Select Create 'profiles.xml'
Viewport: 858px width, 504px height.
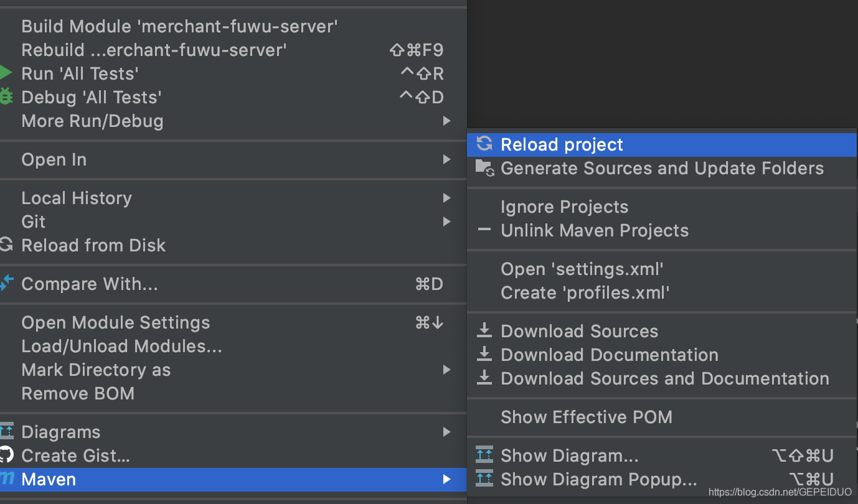point(662,292)
